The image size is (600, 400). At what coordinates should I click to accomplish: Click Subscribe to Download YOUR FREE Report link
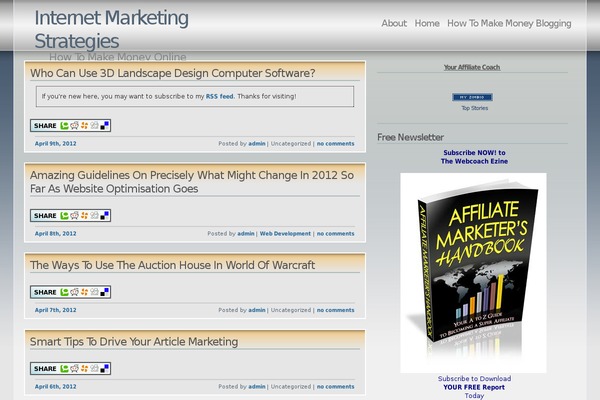[x=474, y=387]
